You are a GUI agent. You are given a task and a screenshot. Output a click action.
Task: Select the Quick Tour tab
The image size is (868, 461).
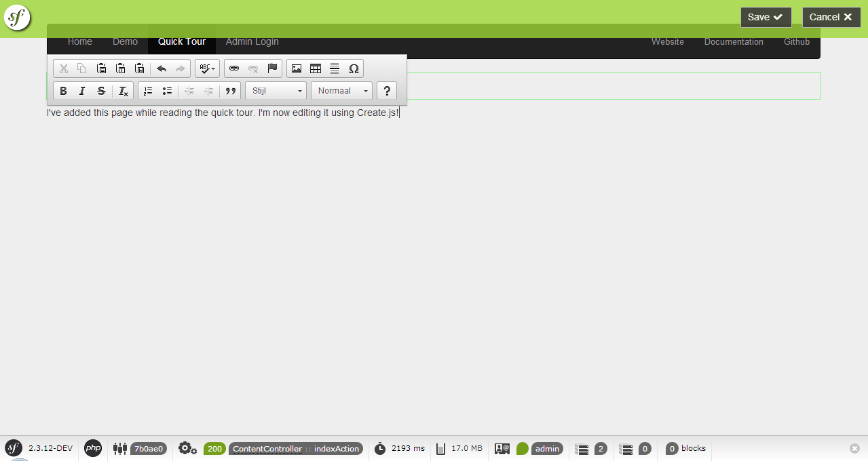coord(182,41)
